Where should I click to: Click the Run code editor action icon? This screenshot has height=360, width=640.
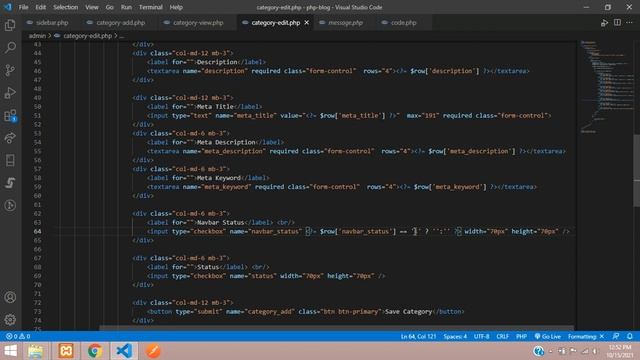coord(604,23)
